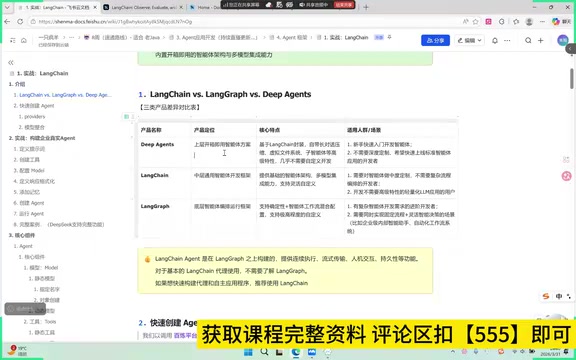576x360 pixels.
Task: Jump to outline heading 2. 实战: 构建企业真实Agent
Action: pyautogui.click(x=42, y=138)
